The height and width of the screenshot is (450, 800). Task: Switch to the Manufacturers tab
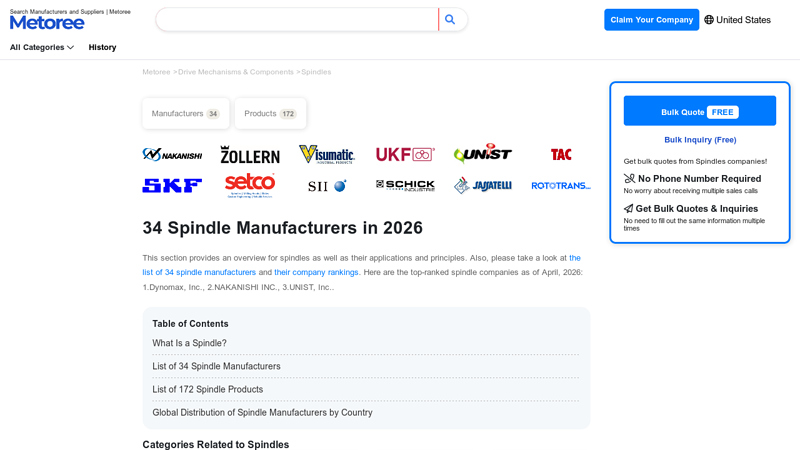point(185,114)
